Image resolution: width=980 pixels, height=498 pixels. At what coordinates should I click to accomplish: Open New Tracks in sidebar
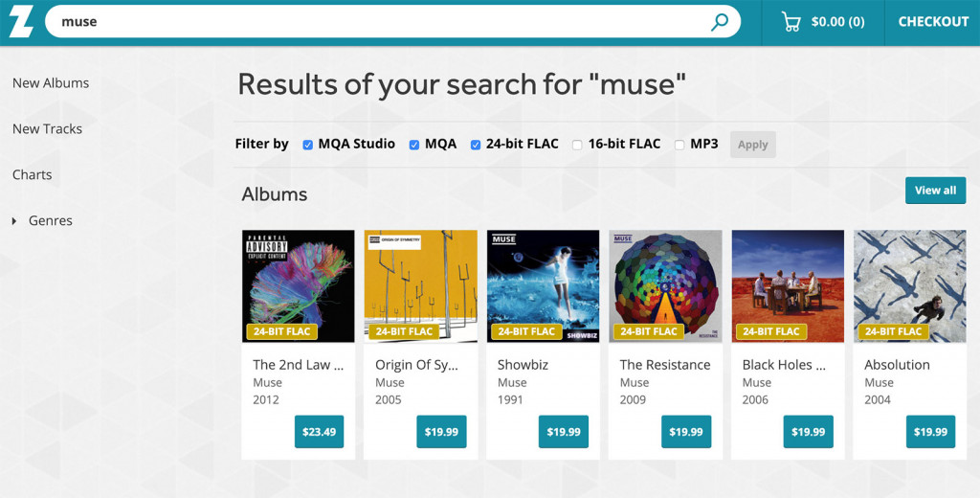(x=48, y=129)
